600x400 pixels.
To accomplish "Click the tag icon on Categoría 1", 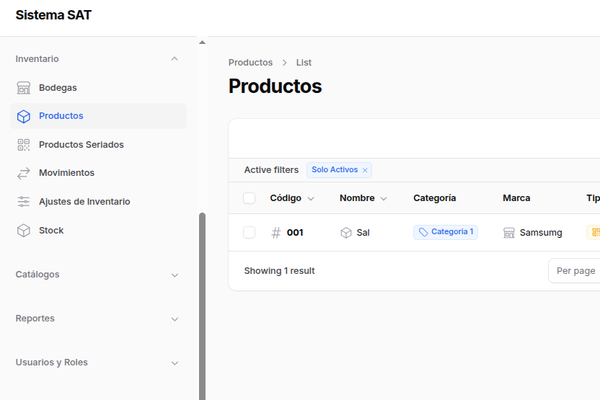I will 424,232.
